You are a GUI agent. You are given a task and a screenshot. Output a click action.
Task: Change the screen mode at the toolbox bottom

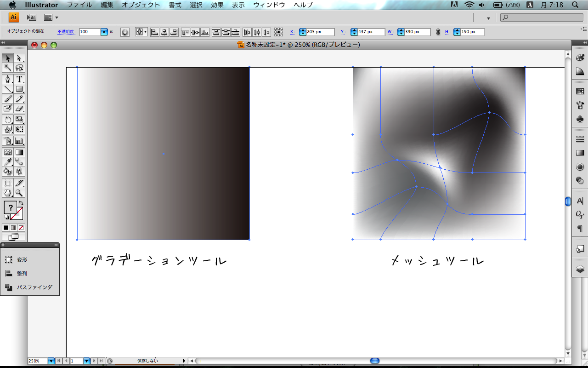tap(14, 237)
